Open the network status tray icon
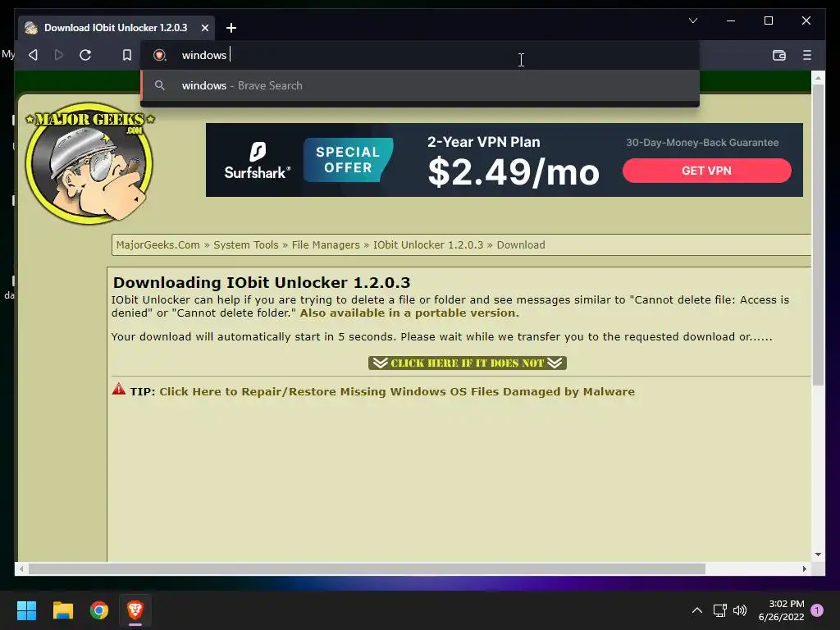 720,610
